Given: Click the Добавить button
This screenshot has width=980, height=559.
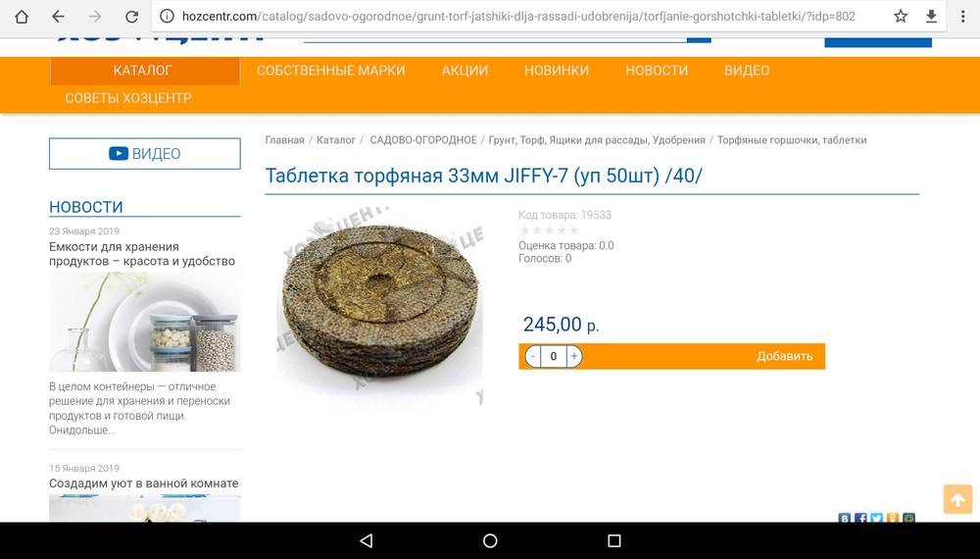Looking at the screenshot, I should [x=784, y=356].
